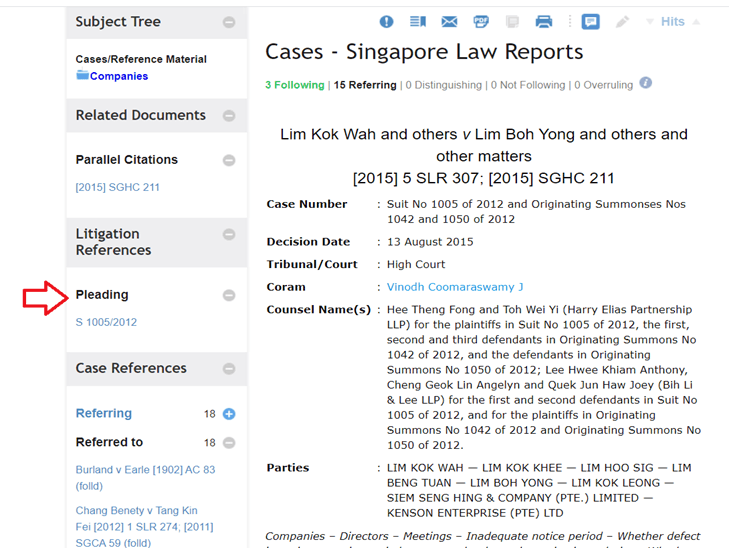Image resolution: width=729 pixels, height=548 pixels.
Task: Click the exclamation alert icon in toolbar
Action: [x=386, y=21]
